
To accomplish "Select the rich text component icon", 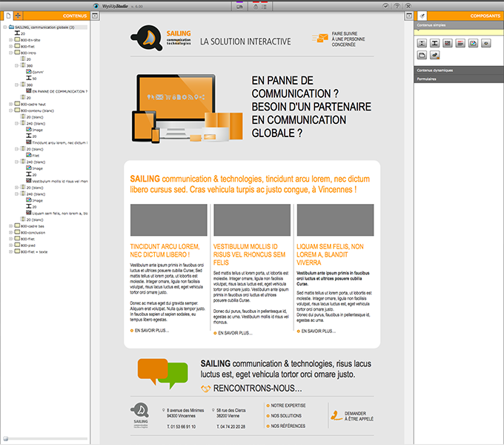I will pos(448,43).
